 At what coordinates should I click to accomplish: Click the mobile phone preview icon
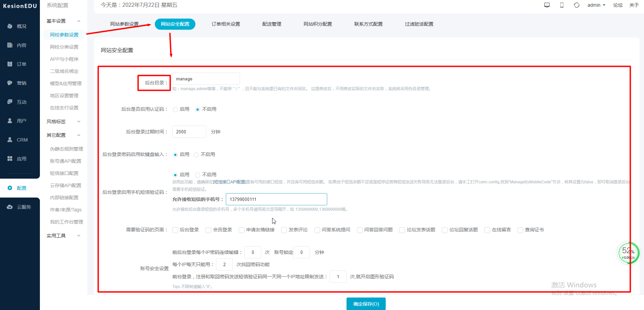[562, 5]
